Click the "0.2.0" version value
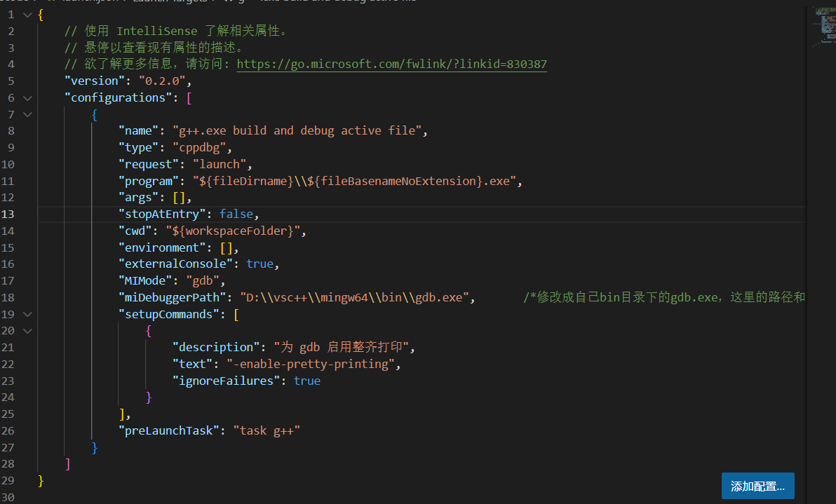The width and height of the screenshot is (836, 504). click(162, 81)
